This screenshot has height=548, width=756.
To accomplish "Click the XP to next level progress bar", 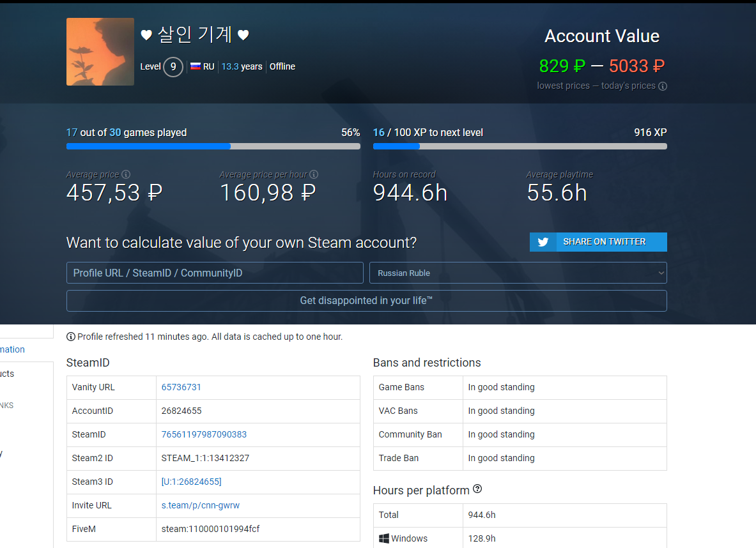I will 520,146.
